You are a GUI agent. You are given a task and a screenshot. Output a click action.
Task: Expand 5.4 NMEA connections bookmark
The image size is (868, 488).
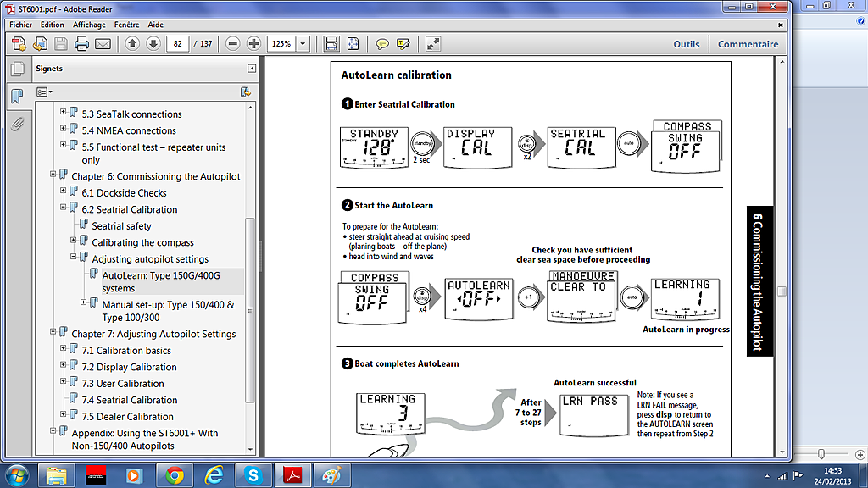(x=63, y=129)
